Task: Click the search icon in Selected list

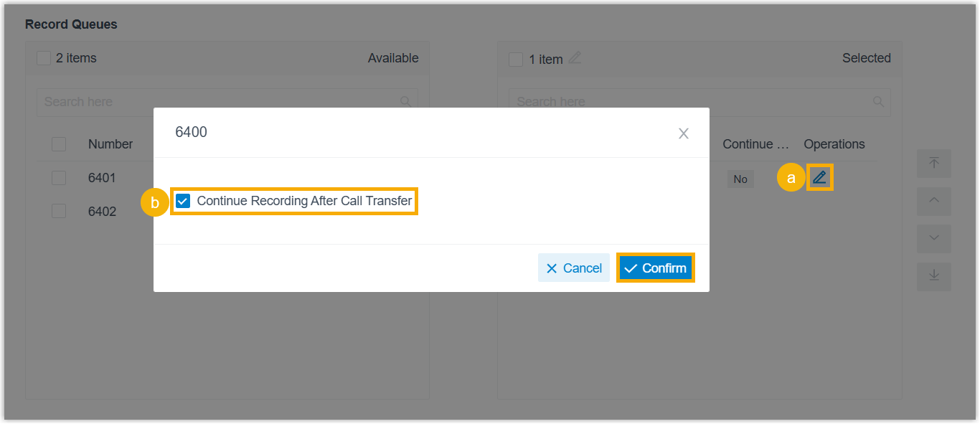Action: (878, 102)
